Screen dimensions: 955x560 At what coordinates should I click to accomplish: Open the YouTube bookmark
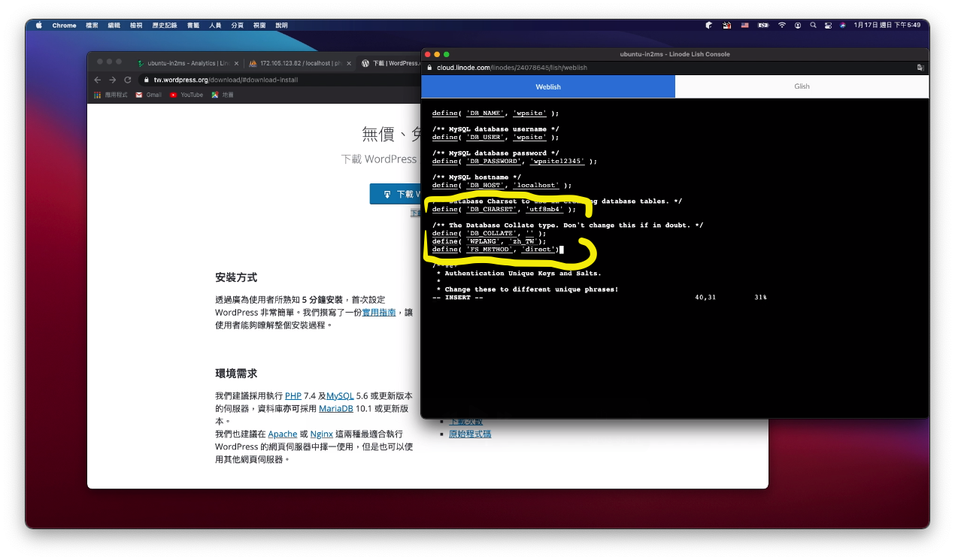click(186, 95)
